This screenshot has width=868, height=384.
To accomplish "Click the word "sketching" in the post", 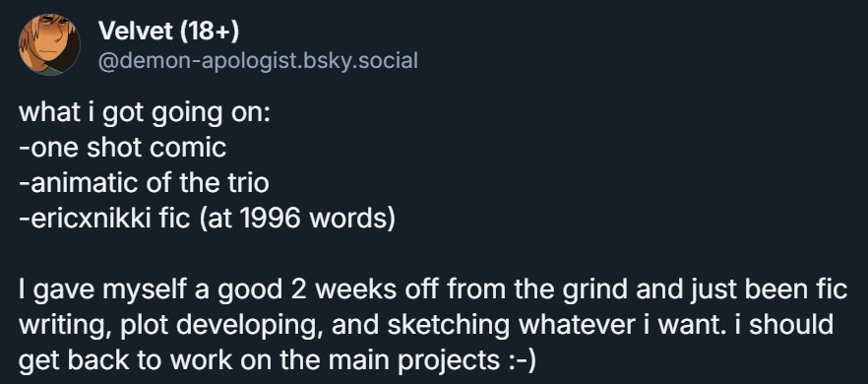I will click(448, 326).
